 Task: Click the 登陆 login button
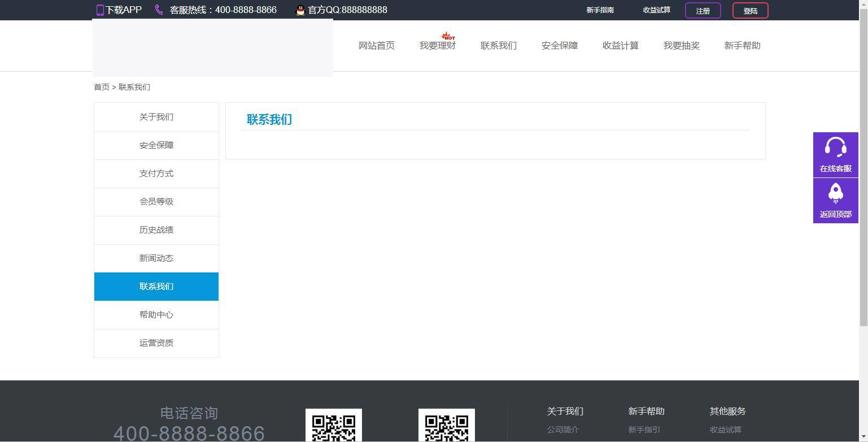pos(750,10)
